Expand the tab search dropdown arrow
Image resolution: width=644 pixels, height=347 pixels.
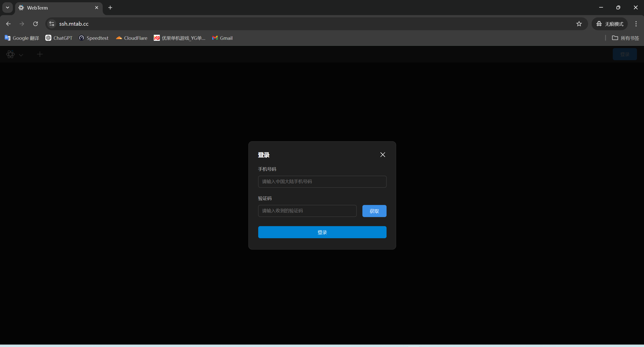[x=8, y=8]
